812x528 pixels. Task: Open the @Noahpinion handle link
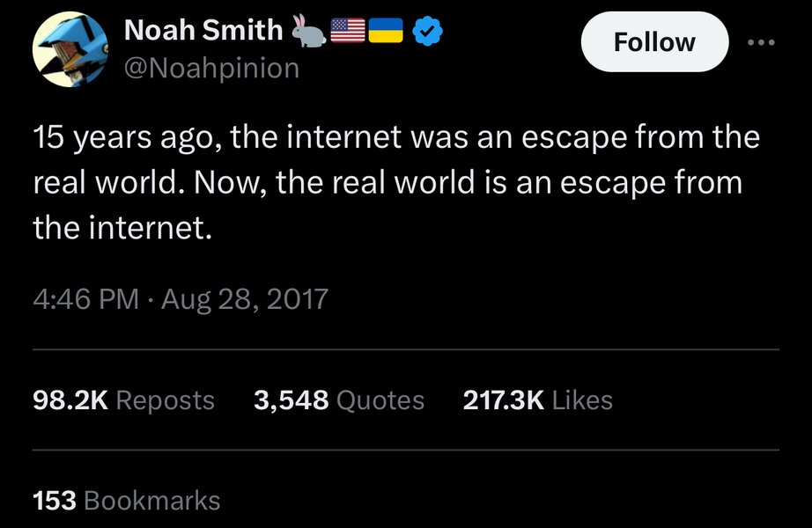click(x=211, y=69)
